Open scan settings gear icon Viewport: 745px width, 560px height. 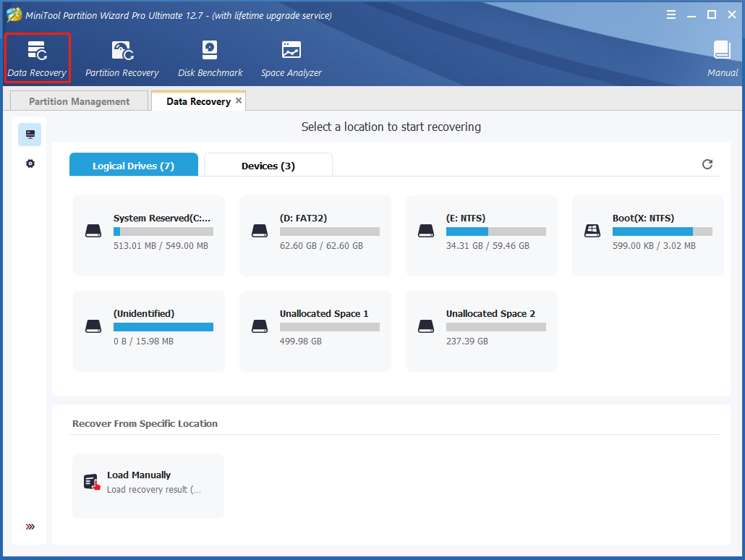point(30,164)
